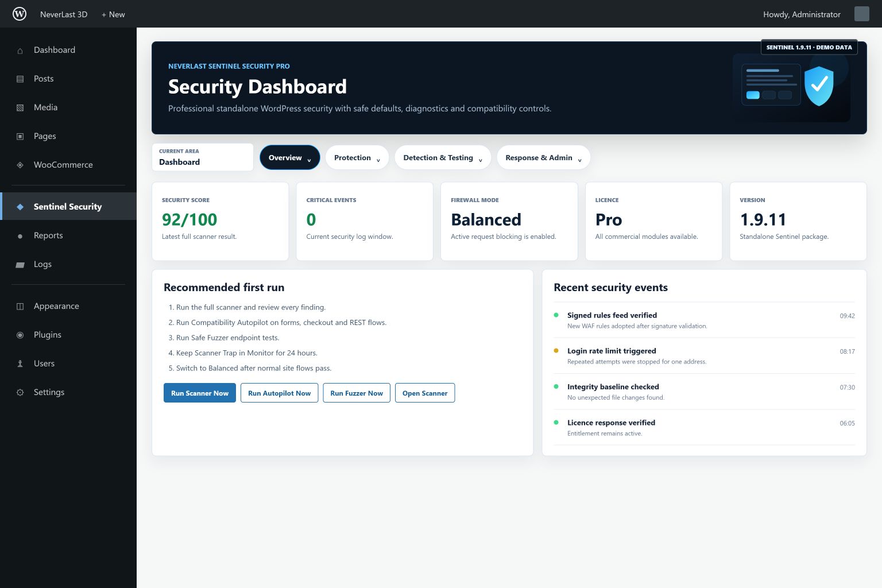Screen dimensions: 882x588
Task: Click the Plugins sidebar icon
Action: pyautogui.click(x=20, y=335)
